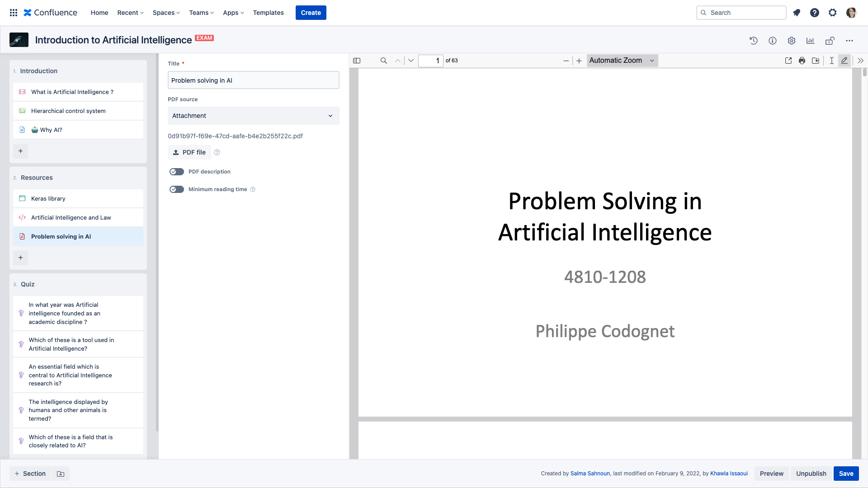Viewport: 868px width, 488px height.
Task: Add module to Resources section
Action: point(20,258)
